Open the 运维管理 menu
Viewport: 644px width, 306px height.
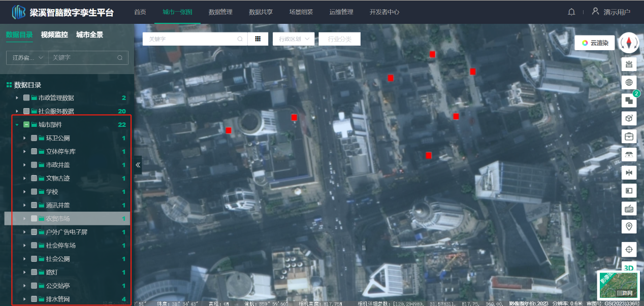click(341, 12)
